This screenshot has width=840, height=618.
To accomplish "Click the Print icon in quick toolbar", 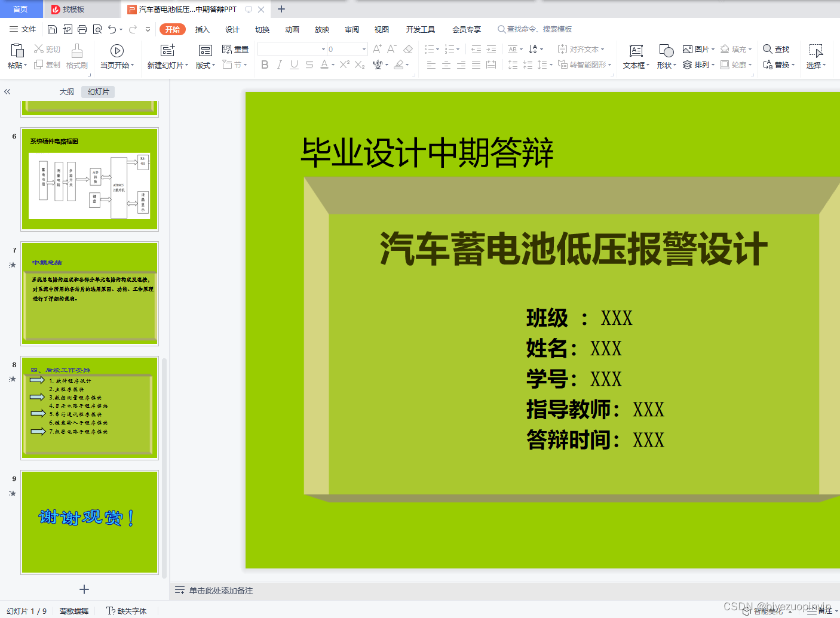I will [x=82, y=29].
